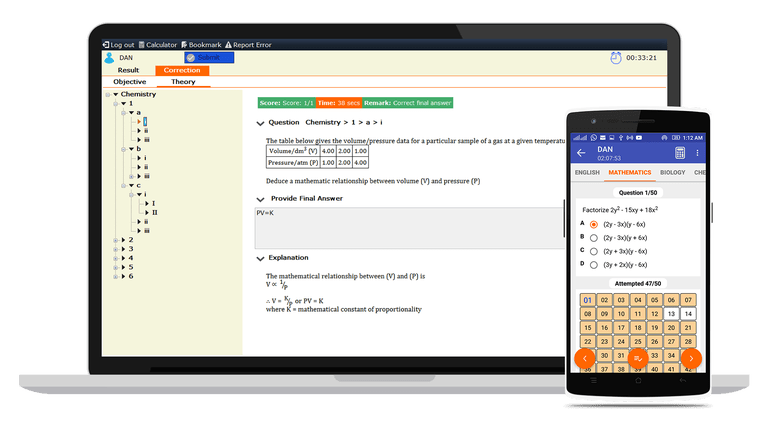Screen dimensions: 768x427
Task: Open the Objective tab
Action: (130, 82)
